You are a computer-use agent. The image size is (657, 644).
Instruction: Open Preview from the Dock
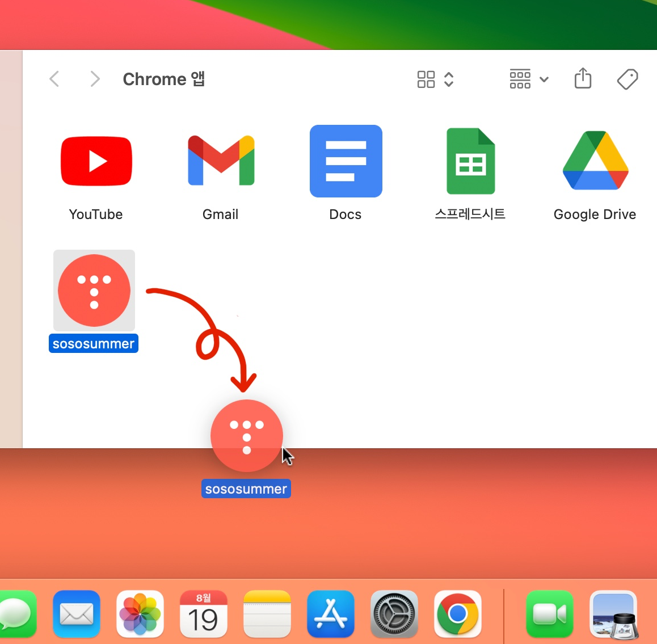(x=613, y=614)
